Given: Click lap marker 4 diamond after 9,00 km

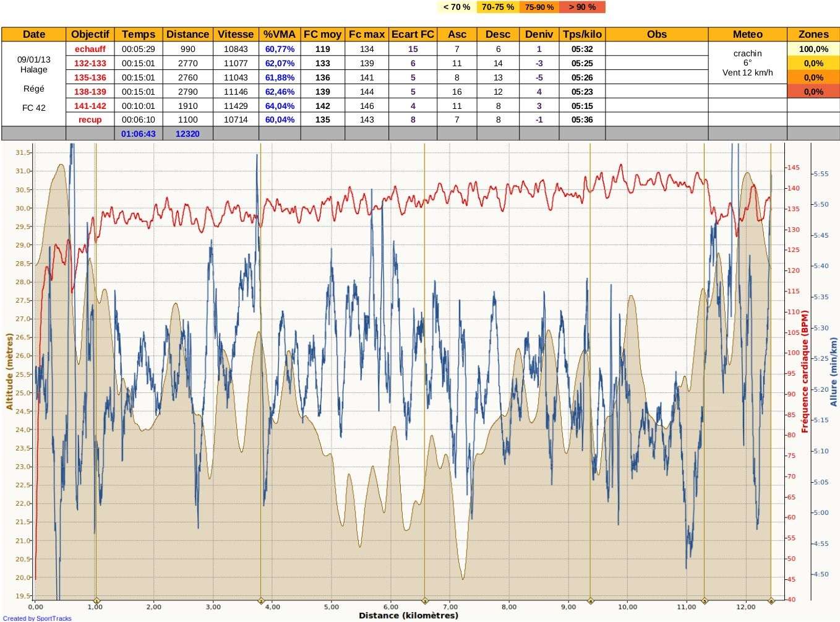Looking at the screenshot, I should tap(590, 600).
